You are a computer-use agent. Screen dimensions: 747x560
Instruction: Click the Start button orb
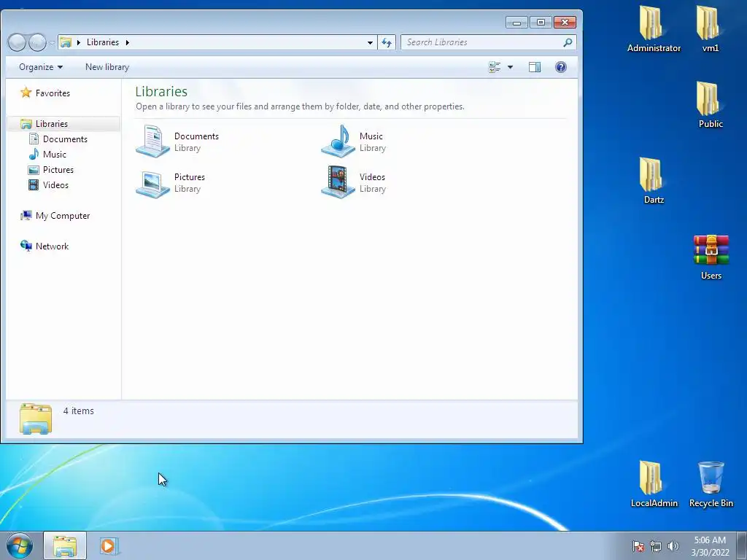(x=20, y=545)
